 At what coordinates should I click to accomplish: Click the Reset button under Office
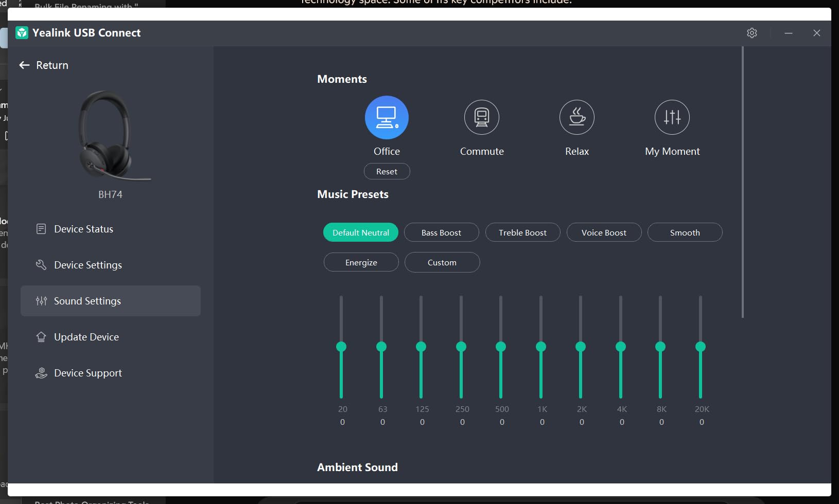pos(387,171)
